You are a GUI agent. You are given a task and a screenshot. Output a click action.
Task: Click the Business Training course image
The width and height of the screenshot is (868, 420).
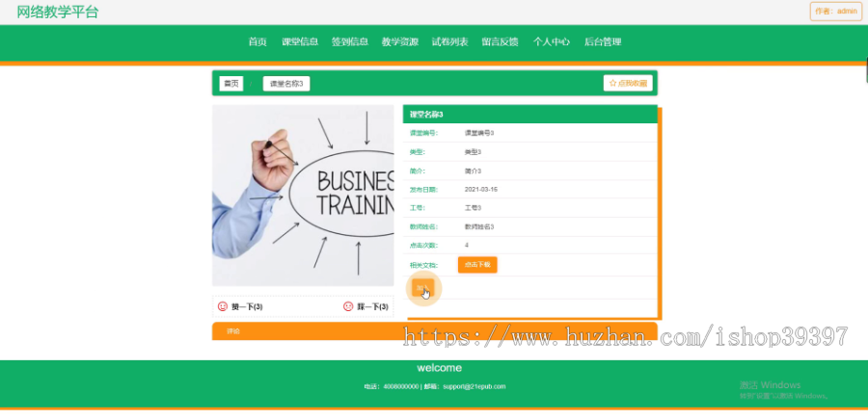(303, 196)
